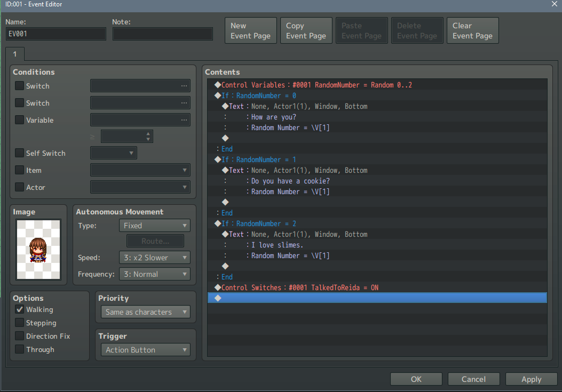This screenshot has height=392, width=562.
Task: Close the Event Editor window
Action: [555, 4]
